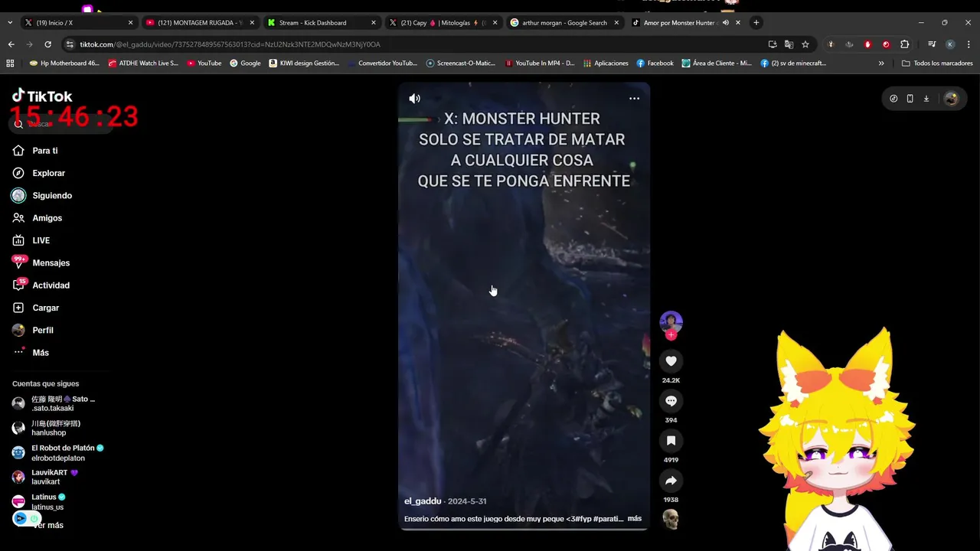The height and width of the screenshot is (551, 980).
Task: Go back in browser history
Action: (x=11, y=44)
